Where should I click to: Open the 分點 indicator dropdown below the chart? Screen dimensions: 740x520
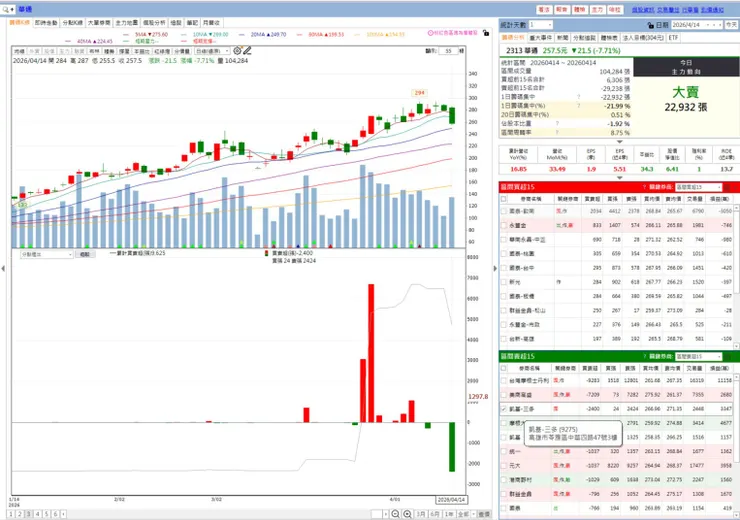point(46,254)
